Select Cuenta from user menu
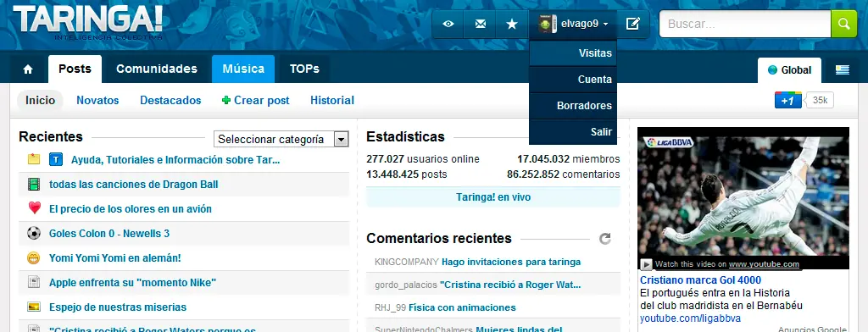Image resolution: width=868 pixels, height=332 pixels. [x=573, y=79]
